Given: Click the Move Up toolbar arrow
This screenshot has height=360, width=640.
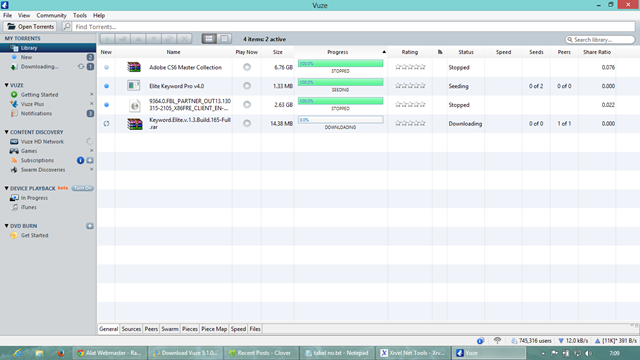Looking at the screenshot, I should pyautogui.click(x=138, y=39).
